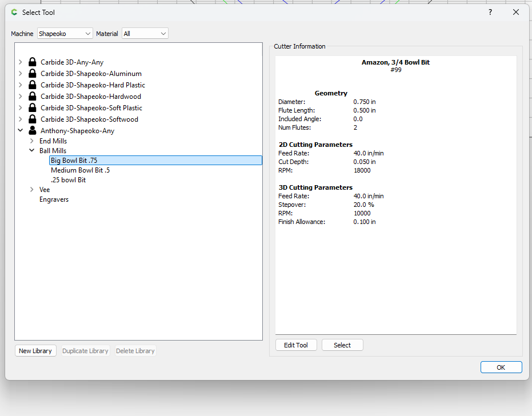This screenshot has width=532, height=416.
Task: Select the Medium Bowl Bit .5 tool
Action: point(80,170)
